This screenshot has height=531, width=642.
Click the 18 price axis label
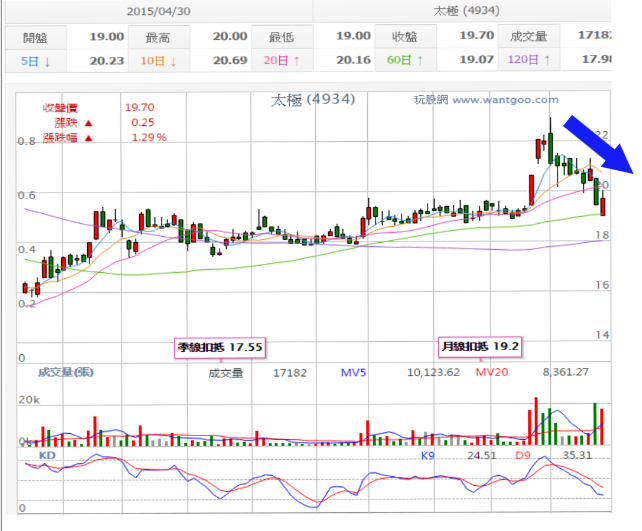coord(602,235)
